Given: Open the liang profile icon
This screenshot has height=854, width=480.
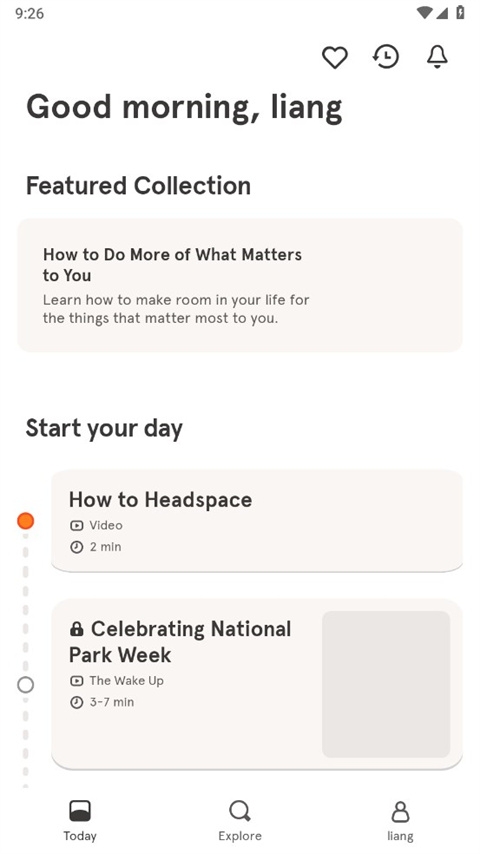Looking at the screenshot, I should coord(400,811).
